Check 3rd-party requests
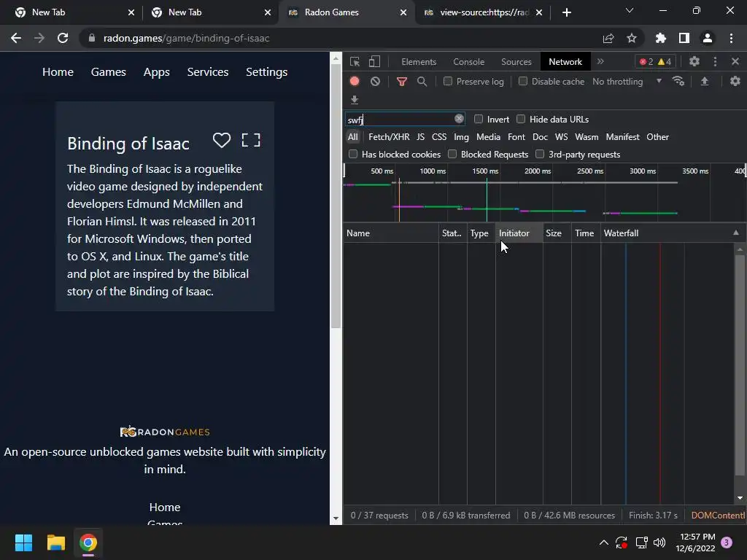The width and height of the screenshot is (747, 560). click(540, 154)
